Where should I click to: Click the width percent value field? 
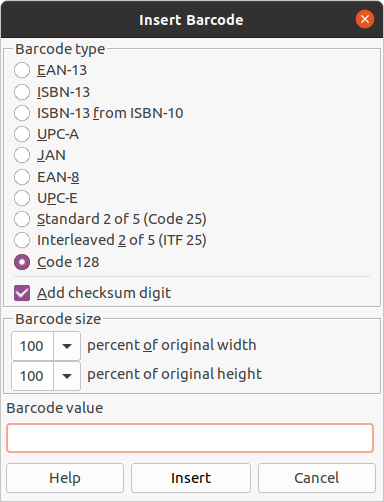(x=32, y=346)
